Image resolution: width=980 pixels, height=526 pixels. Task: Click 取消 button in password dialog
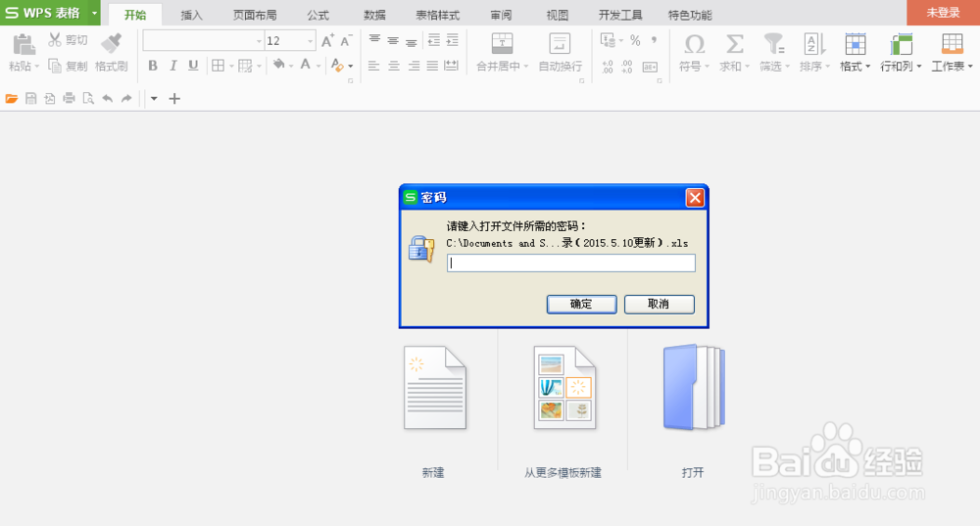click(x=659, y=305)
